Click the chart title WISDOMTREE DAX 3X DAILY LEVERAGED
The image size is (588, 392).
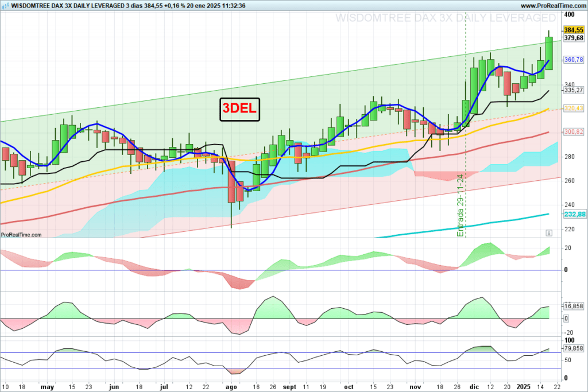(68, 6)
